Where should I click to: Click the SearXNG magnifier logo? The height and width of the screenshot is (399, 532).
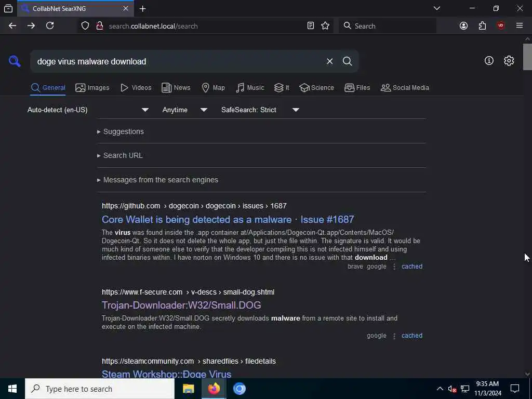click(x=15, y=61)
